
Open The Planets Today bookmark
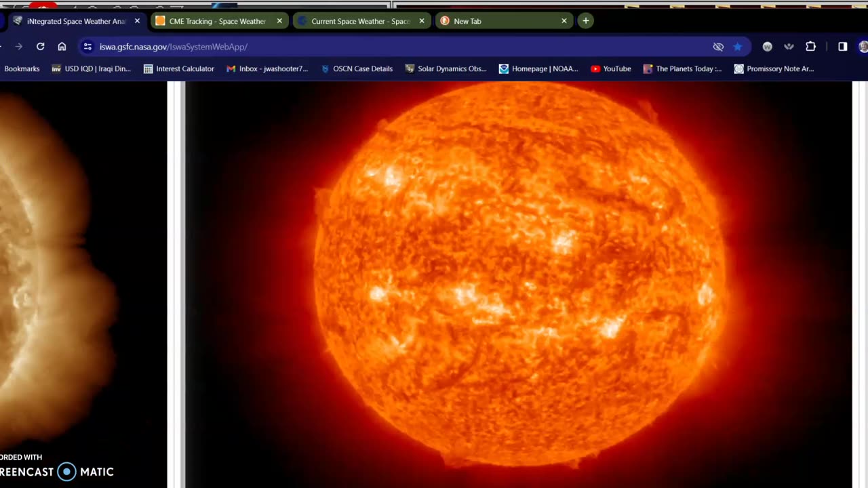682,68
